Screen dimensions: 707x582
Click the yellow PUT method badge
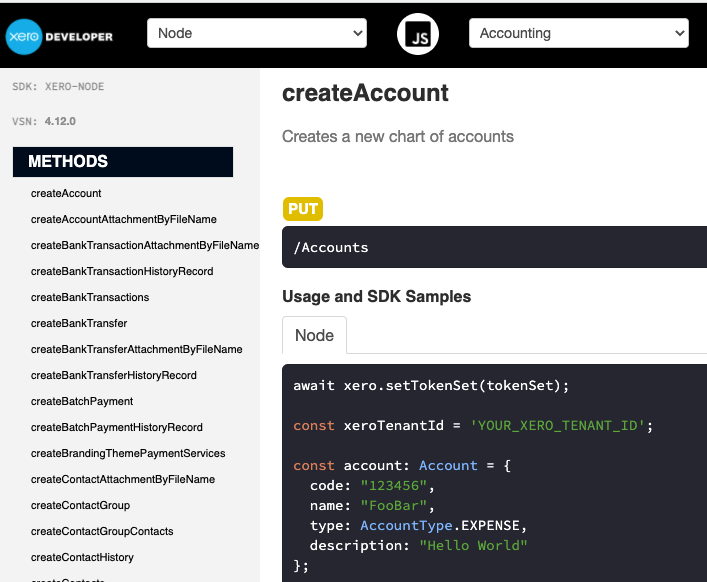coord(303,209)
